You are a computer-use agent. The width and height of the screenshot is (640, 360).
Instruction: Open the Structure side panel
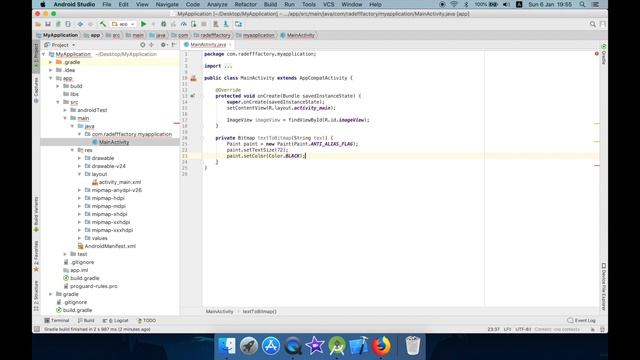36,296
